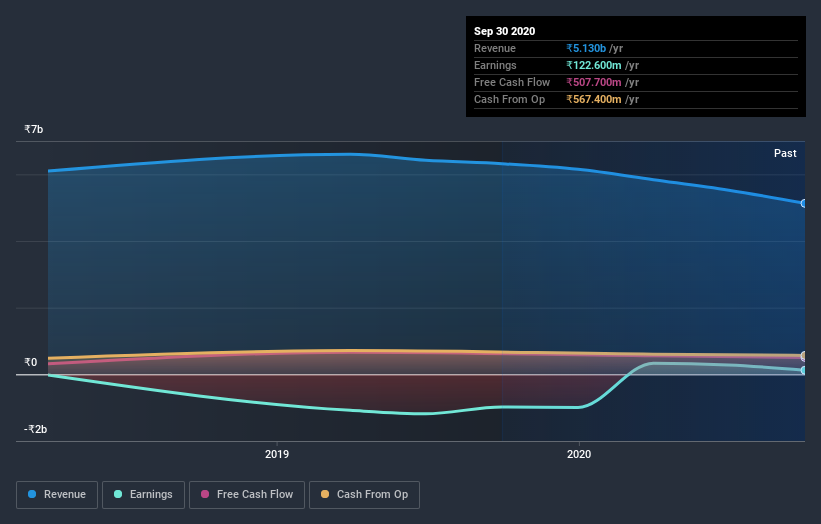Screen dimensions: 821x524
Task: Toggle the Revenue legend button
Action: click(57, 495)
